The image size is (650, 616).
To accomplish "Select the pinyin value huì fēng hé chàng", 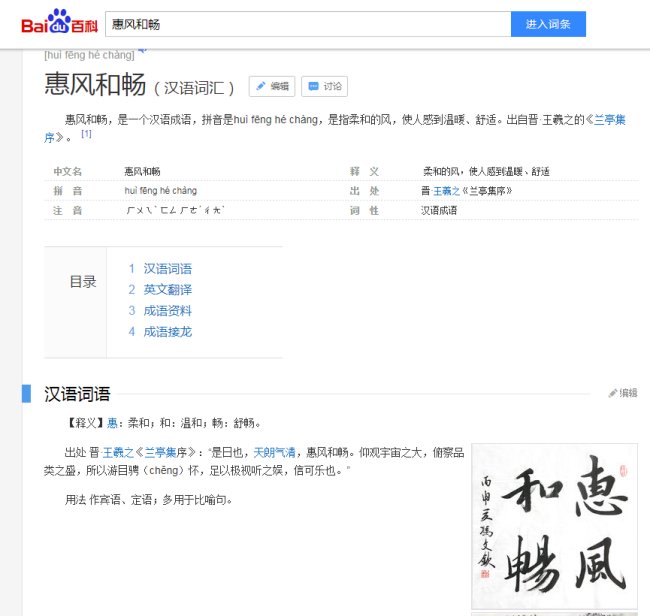I will coord(161,191).
